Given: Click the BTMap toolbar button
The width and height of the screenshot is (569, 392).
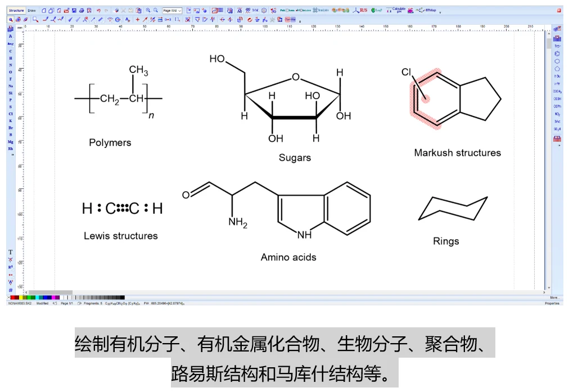Looking at the screenshot, I should point(426,10).
